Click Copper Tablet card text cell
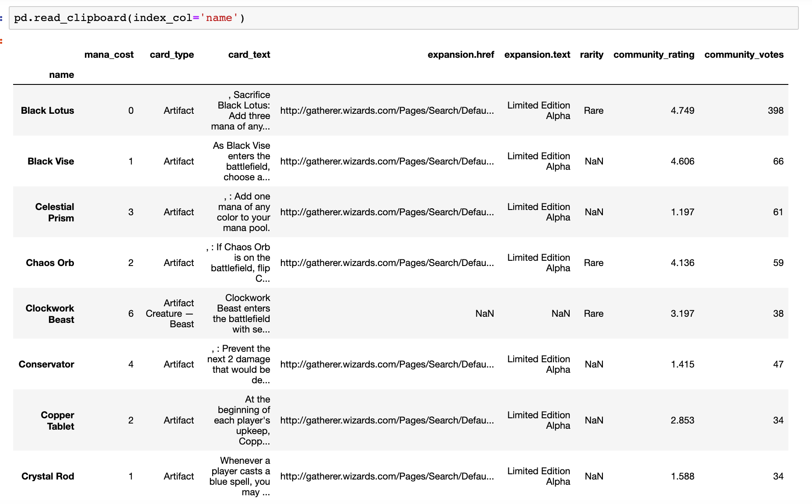The width and height of the screenshot is (812, 504). click(242, 420)
